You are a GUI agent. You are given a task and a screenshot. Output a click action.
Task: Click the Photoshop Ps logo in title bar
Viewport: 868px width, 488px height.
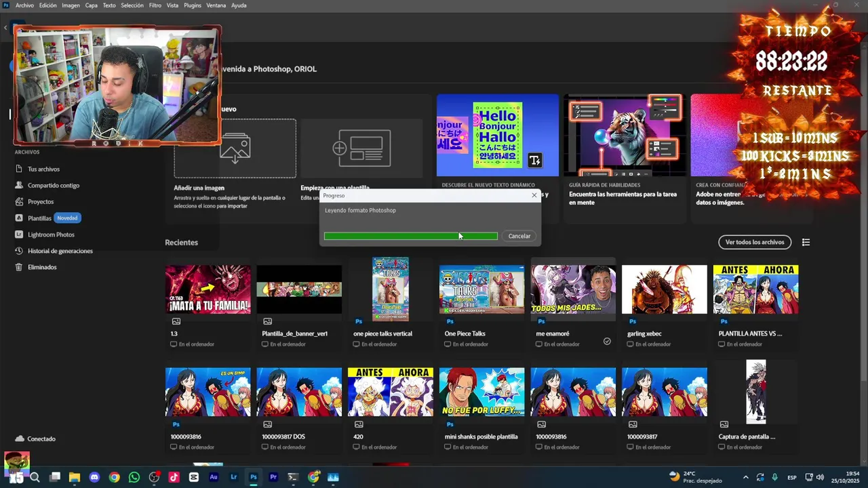click(5, 5)
